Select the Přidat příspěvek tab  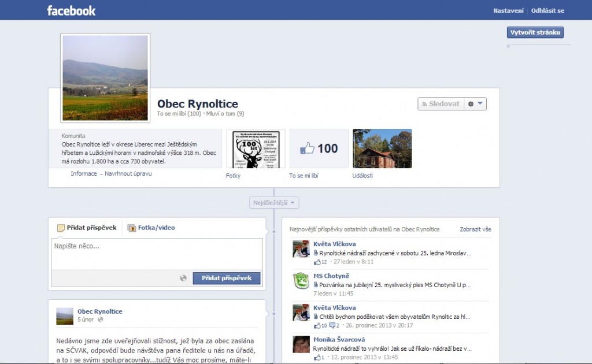pos(87,228)
